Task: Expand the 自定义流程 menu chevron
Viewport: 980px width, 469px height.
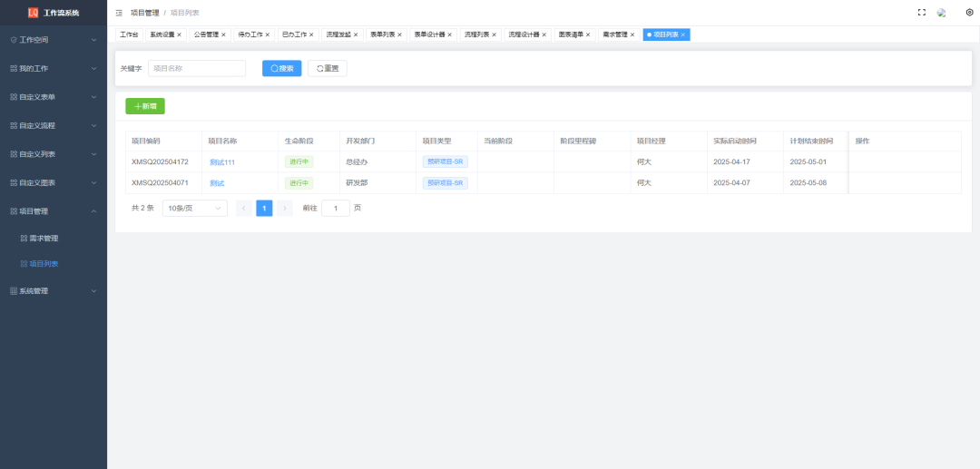Action: 93,125
